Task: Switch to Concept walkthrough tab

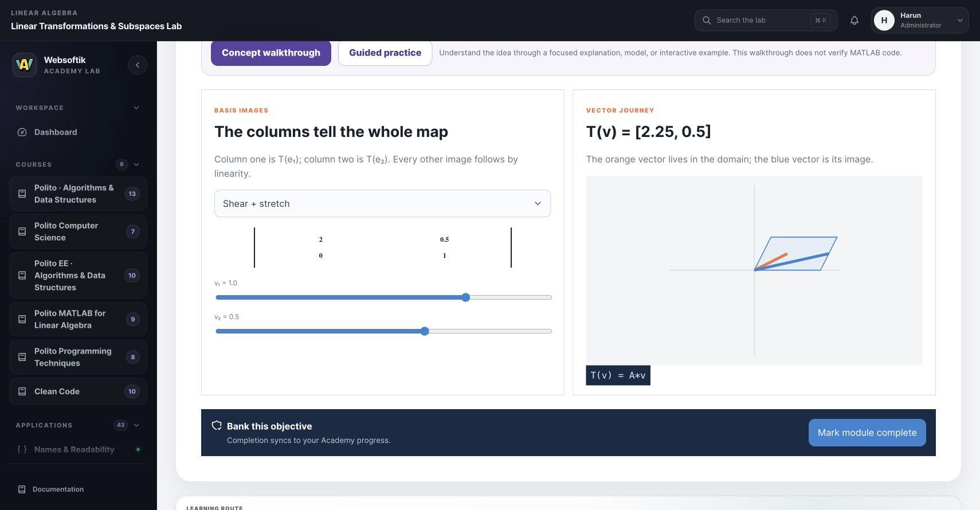Action: coord(271,53)
